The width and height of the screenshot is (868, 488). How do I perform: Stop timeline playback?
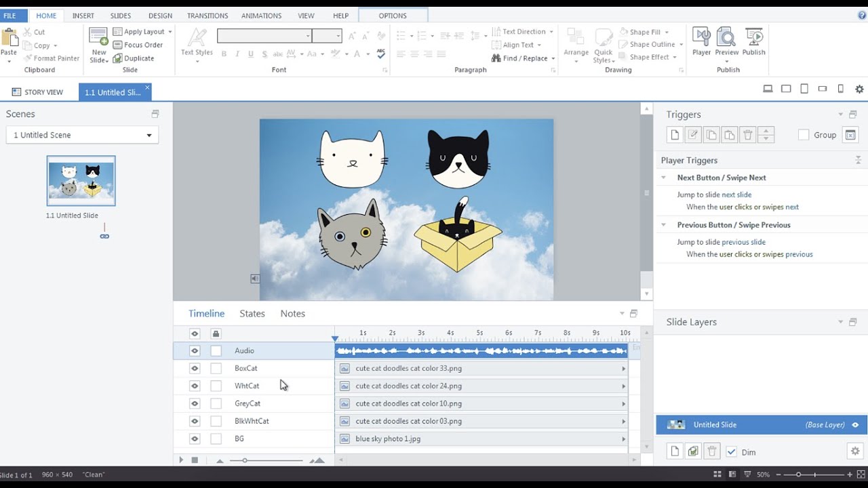pyautogui.click(x=195, y=460)
